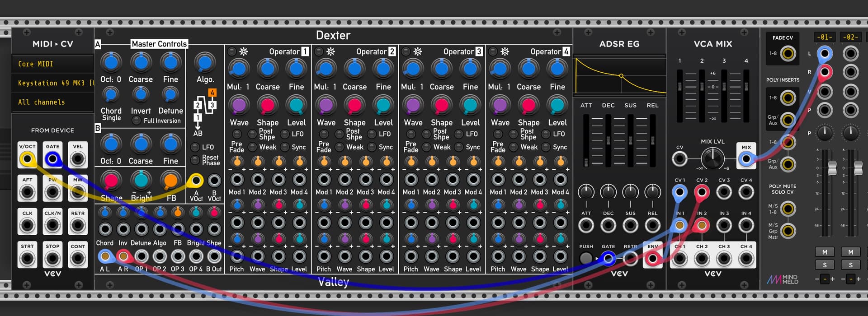
Task: Click the Operator 1 Wave knob
Action: (x=239, y=105)
